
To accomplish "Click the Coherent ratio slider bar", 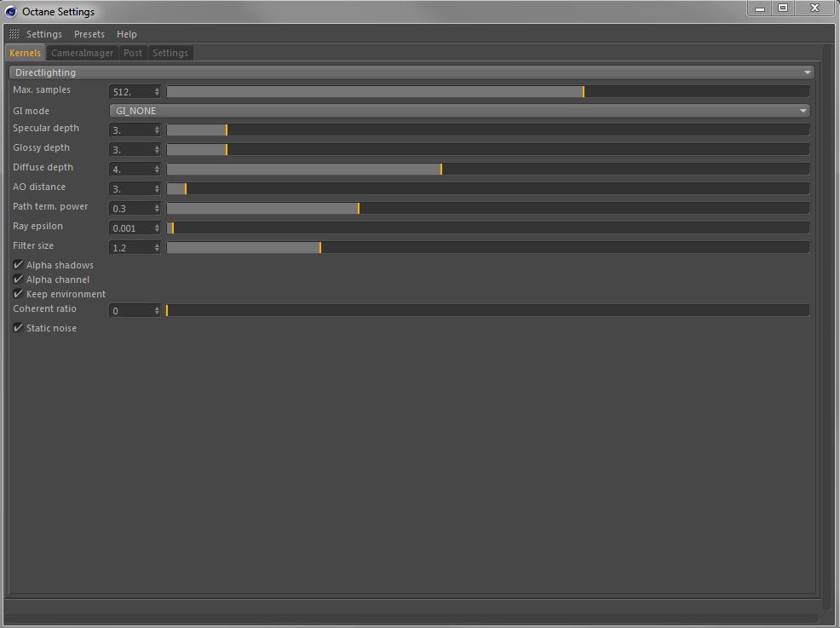I will pyautogui.click(x=487, y=311).
